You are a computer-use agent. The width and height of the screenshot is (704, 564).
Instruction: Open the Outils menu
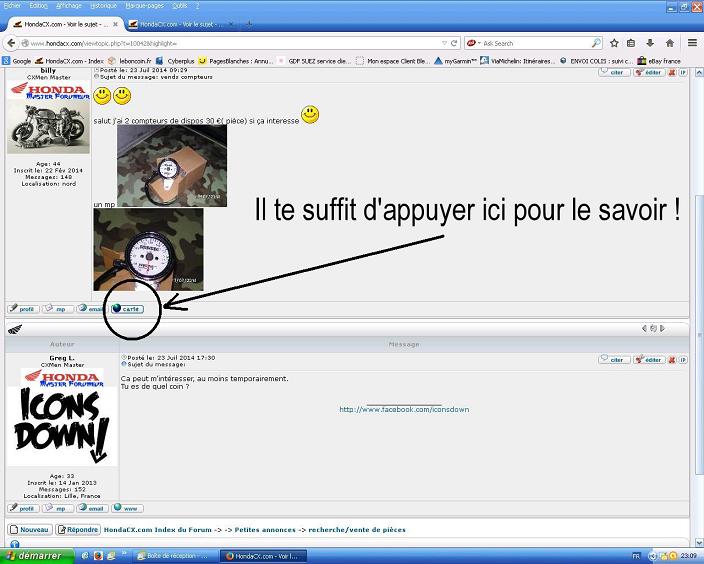pos(180,6)
